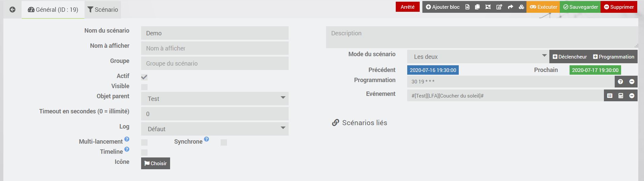Open the Objet parent dropdown
Screen dimensions: 644x181
215,99
